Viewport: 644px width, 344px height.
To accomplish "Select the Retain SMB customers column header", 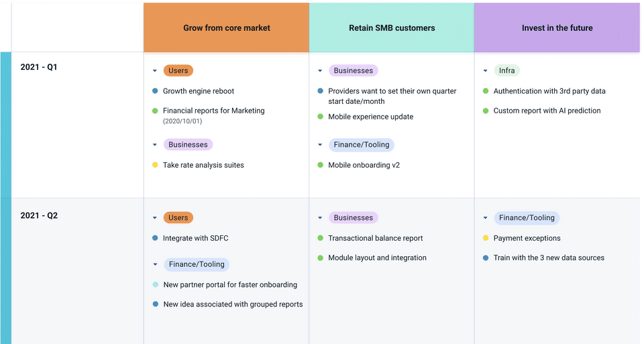I will (392, 28).
